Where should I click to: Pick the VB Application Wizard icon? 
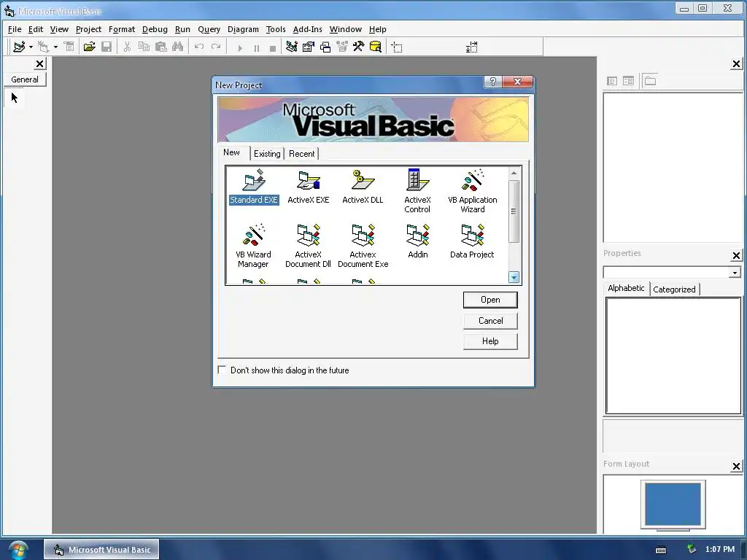(x=473, y=191)
